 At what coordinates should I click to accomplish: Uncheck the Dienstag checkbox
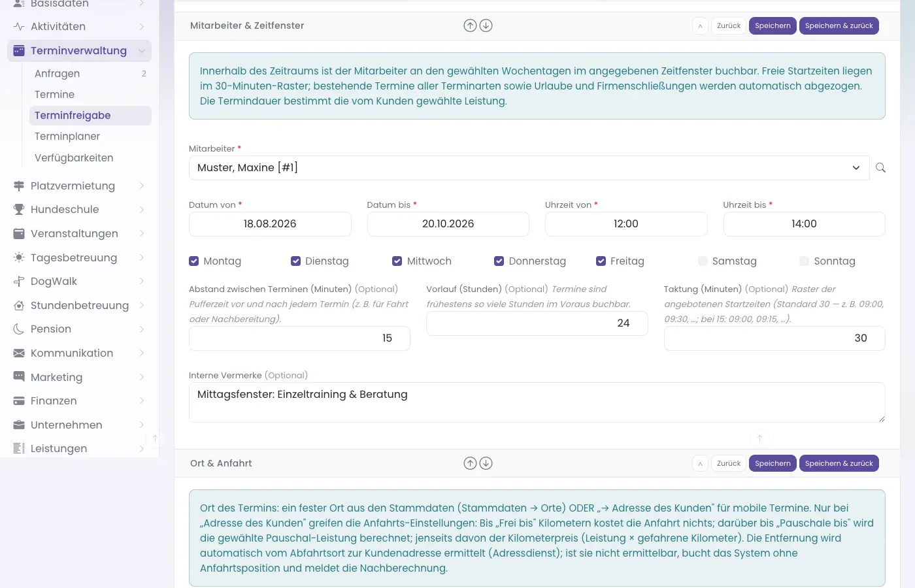coord(296,261)
